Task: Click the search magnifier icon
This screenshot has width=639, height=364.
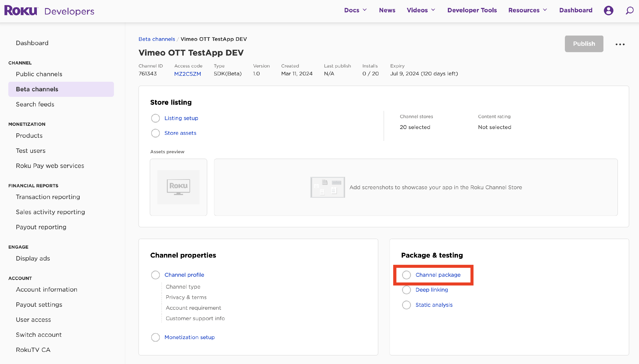Action: (x=629, y=10)
